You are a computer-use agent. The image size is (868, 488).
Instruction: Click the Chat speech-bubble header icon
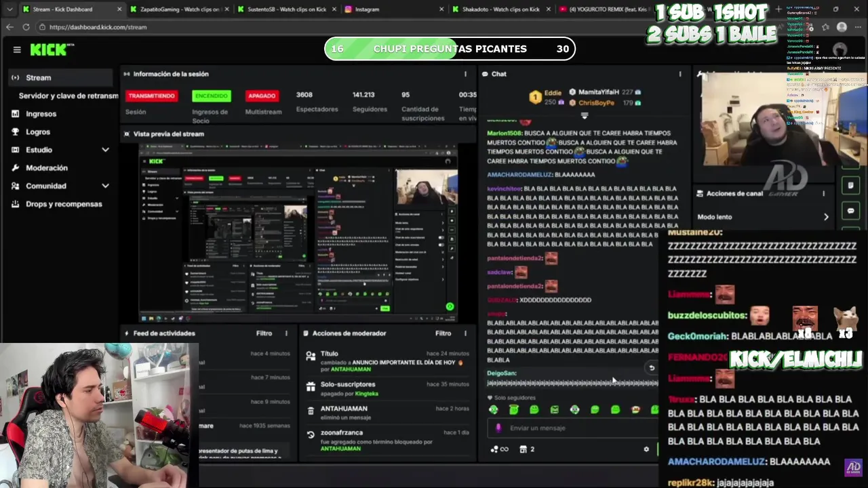[x=485, y=74]
